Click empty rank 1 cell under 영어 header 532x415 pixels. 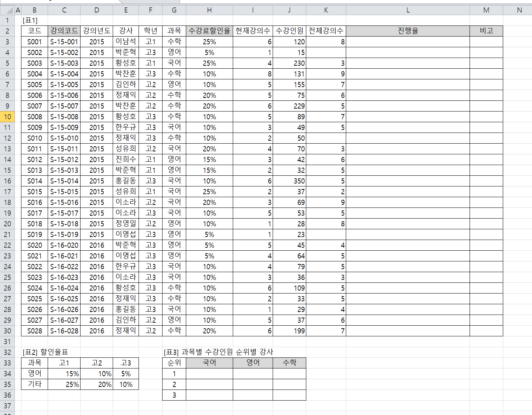[x=253, y=374]
